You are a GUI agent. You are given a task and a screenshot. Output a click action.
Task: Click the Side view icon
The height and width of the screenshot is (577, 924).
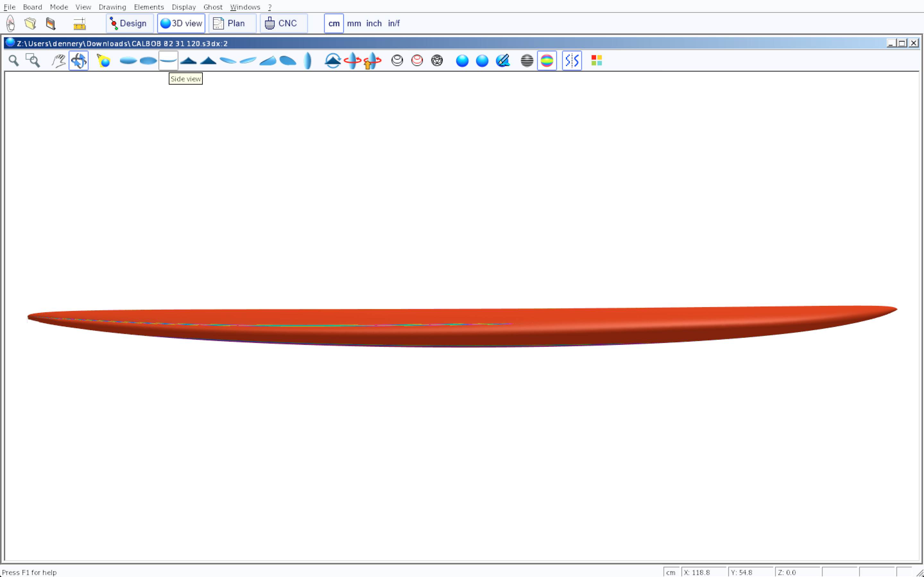coord(168,61)
